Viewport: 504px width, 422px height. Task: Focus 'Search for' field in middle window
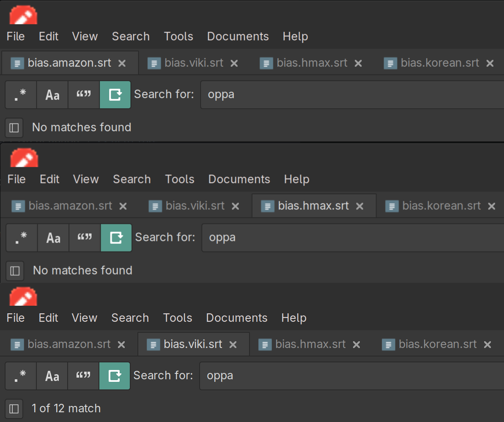(x=353, y=238)
